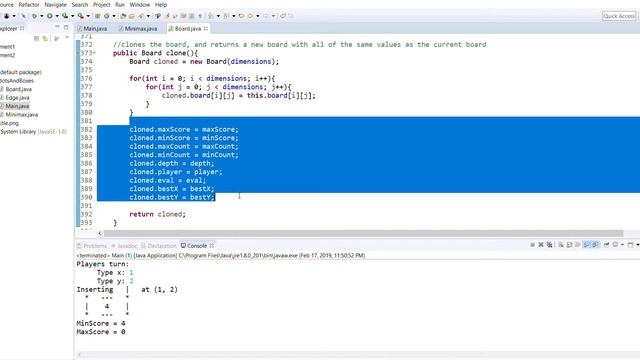The height and width of the screenshot is (360, 640).
Task: Toggle Pin Console button
Action: (607, 245)
